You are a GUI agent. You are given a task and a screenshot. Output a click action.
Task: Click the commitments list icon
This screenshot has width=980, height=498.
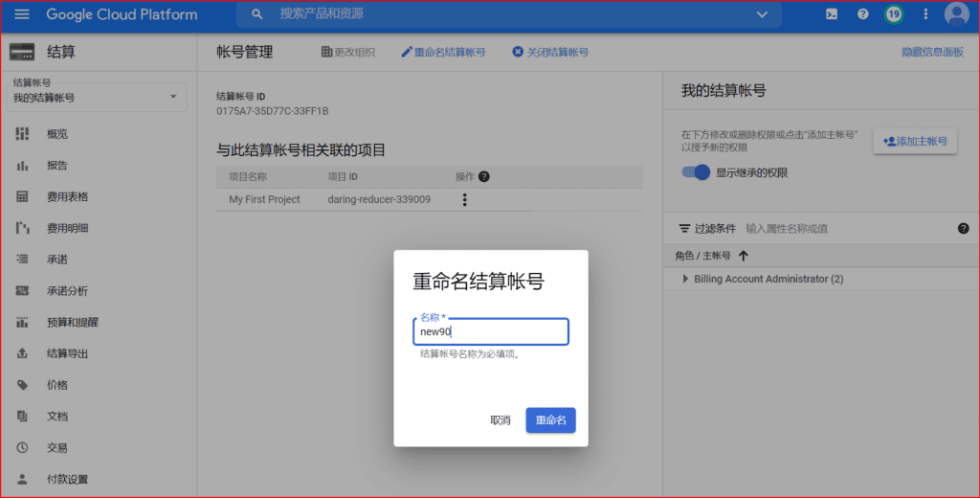pyautogui.click(x=23, y=259)
